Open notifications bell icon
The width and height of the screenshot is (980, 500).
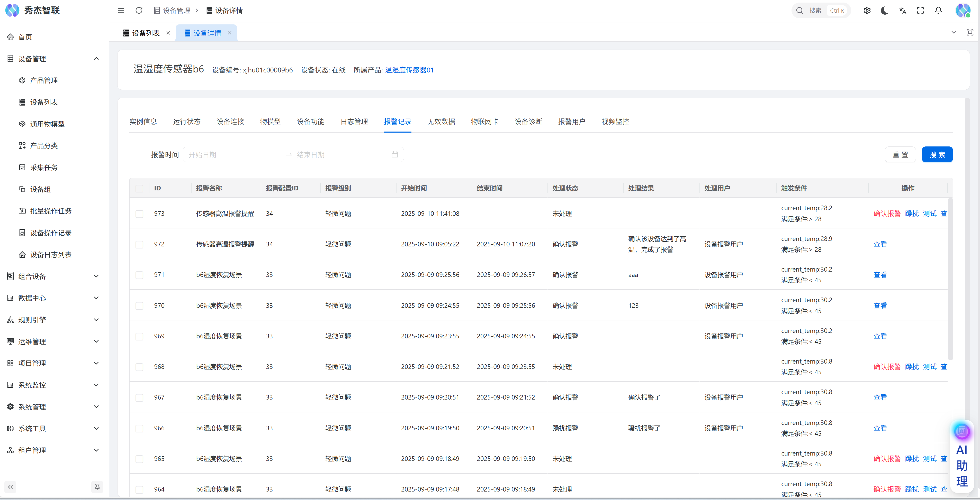tap(938, 10)
